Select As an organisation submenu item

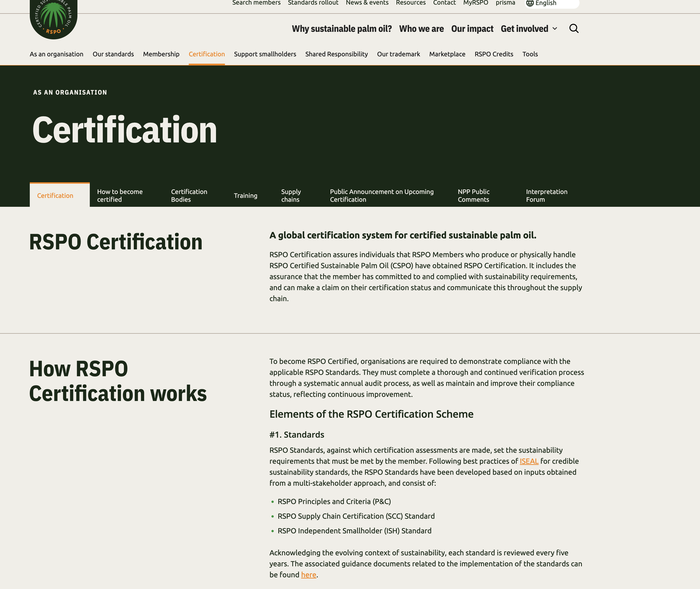(x=56, y=54)
